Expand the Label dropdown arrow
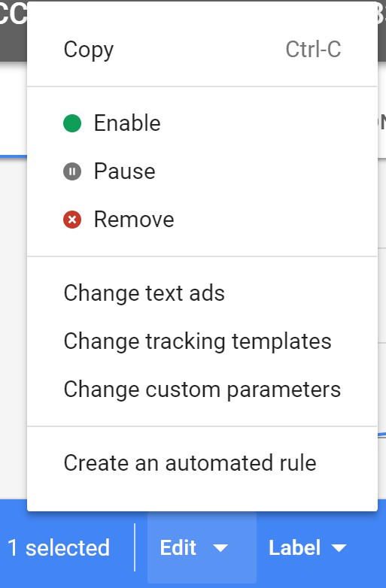The image size is (386, 588). pyautogui.click(x=339, y=548)
